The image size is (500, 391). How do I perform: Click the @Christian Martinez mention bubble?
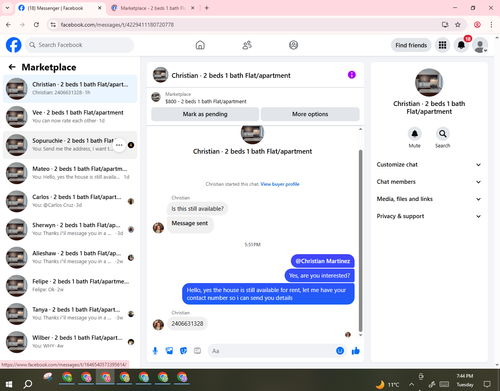coord(323,261)
